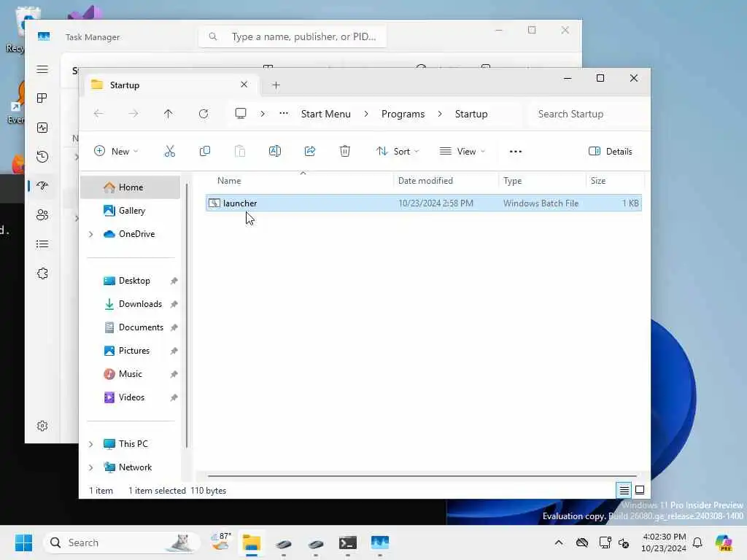Switch to large icons view in status bar
The image size is (747, 560).
point(640,490)
